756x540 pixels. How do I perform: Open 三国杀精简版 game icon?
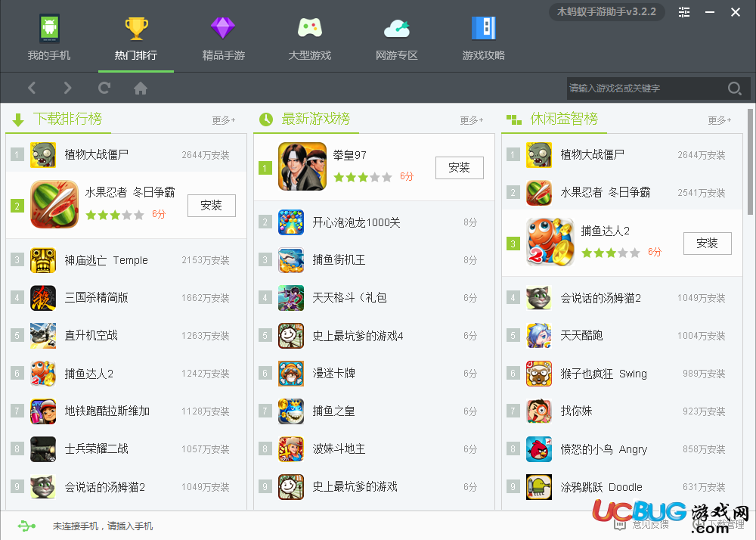(43, 297)
